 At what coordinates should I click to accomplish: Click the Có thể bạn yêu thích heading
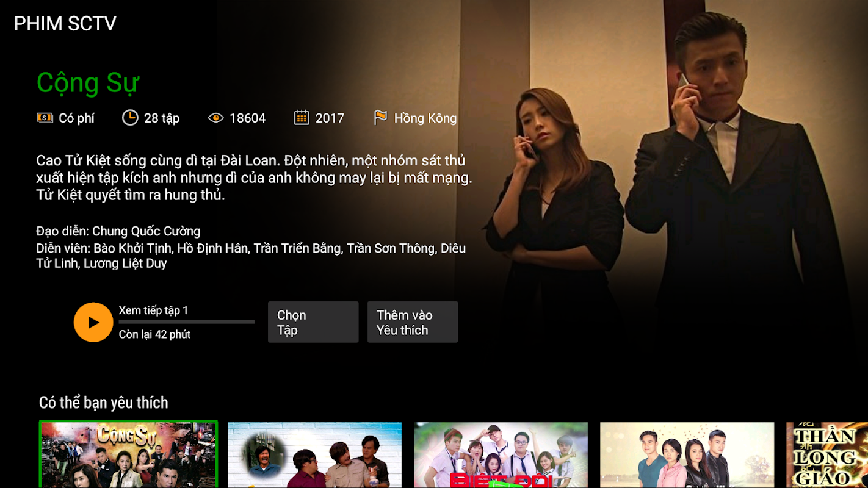[104, 403]
